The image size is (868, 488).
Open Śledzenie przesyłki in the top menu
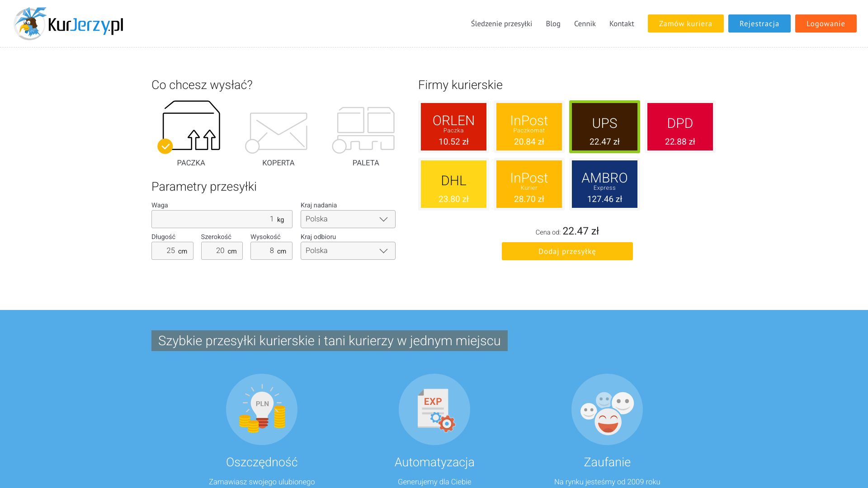coord(501,23)
